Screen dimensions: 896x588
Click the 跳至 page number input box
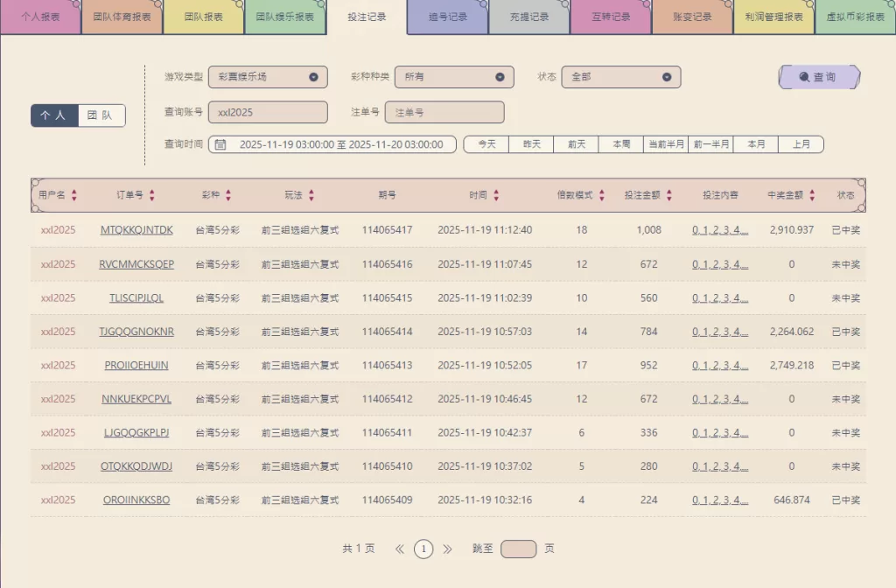coord(518,549)
